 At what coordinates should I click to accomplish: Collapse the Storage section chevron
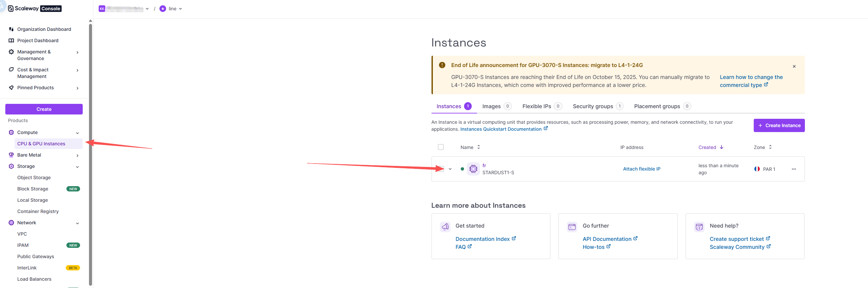(77, 167)
